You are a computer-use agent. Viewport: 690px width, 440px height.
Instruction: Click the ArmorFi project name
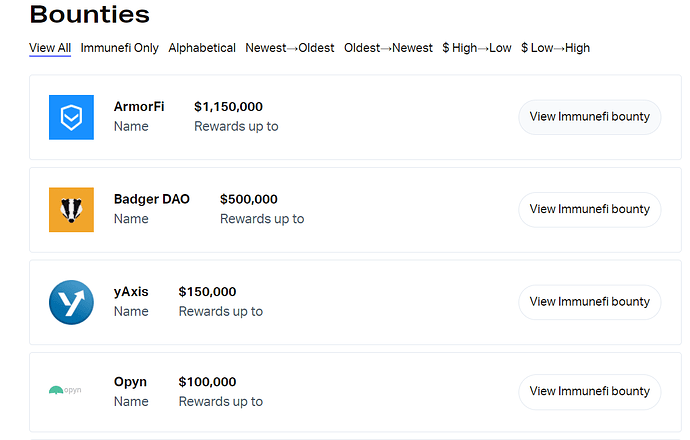click(139, 107)
